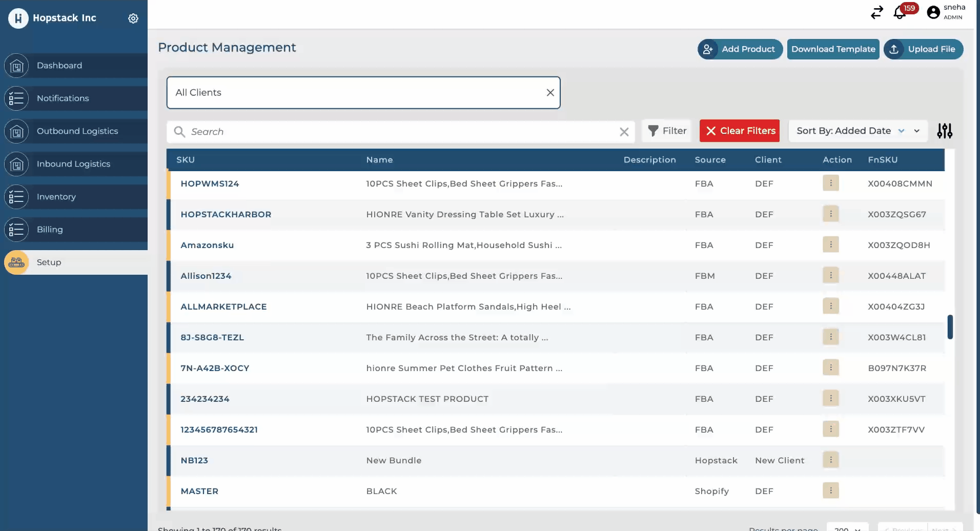This screenshot has height=531, width=980.
Task: Open action menu for HOPWMS124 row
Action: coord(830,183)
